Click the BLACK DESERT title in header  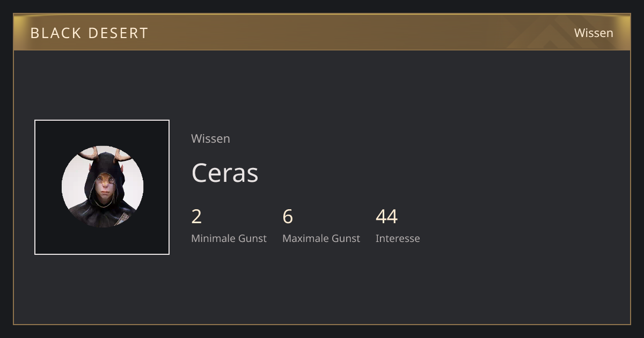(89, 33)
